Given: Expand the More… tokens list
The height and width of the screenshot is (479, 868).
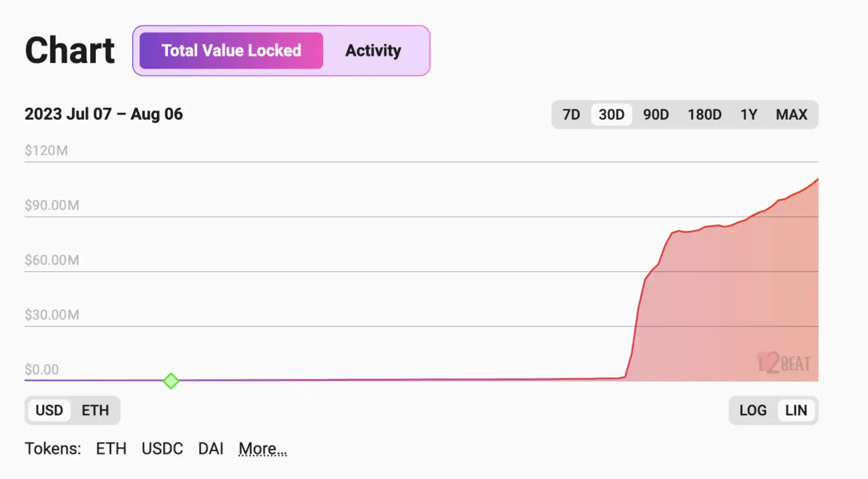Looking at the screenshot, I should coord(263,449).
